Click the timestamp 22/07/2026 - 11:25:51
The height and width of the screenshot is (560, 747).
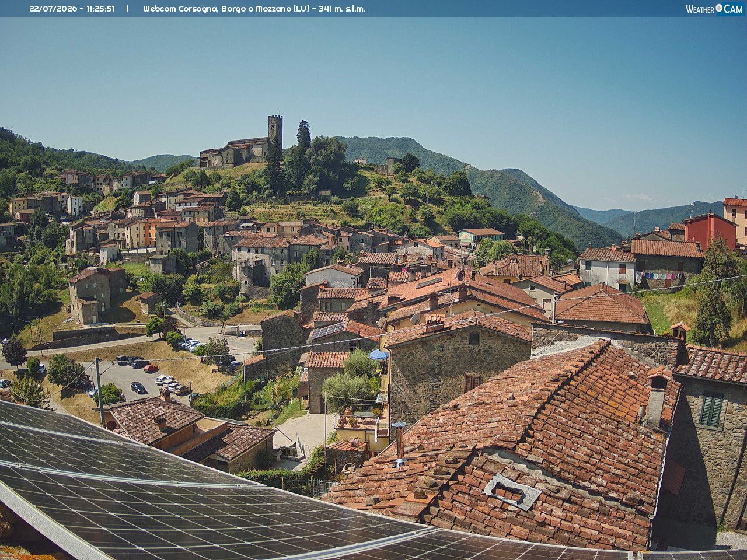click(x=72, y=9)
